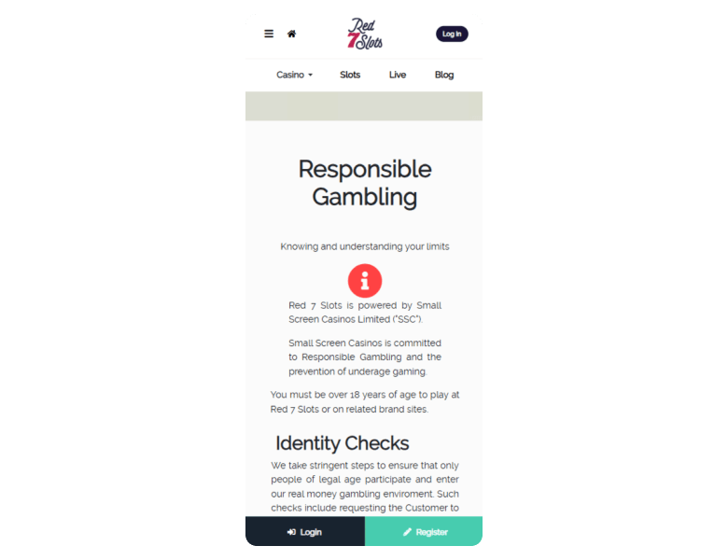Select the dark Login button at bottom

(305, 531)
